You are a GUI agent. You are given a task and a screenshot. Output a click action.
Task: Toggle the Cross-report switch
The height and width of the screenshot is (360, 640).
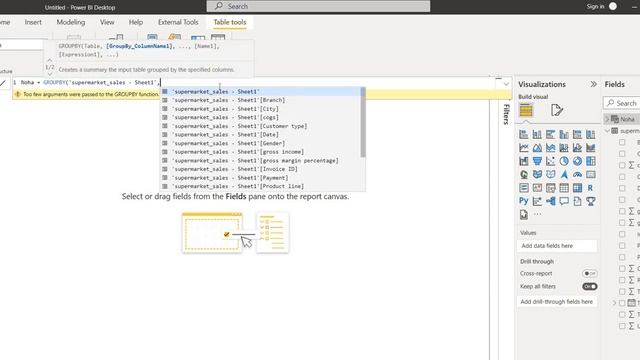point(590,273)
